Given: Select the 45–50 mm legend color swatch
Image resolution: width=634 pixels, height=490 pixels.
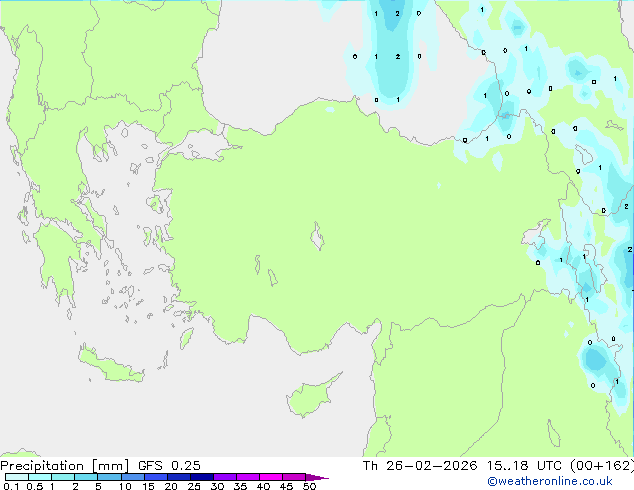Looking at the screenshot, I should tap(294, 477).
